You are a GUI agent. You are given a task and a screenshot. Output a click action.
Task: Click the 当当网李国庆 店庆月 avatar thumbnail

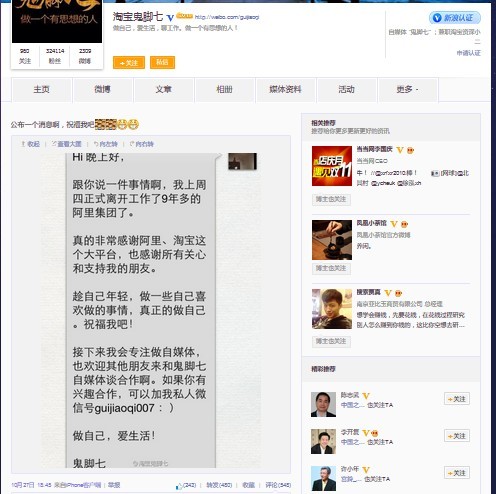coord(332,166)
